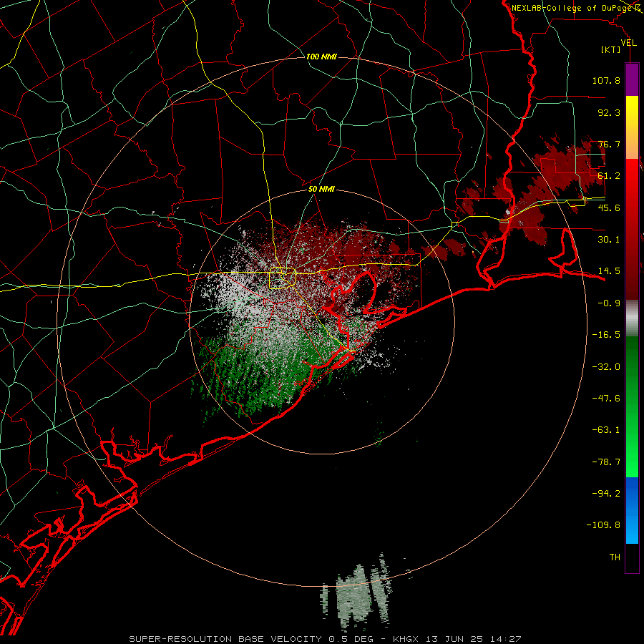The image size is (644, 644).
Task: Click the TH legend label
Action: click(615, 557)
